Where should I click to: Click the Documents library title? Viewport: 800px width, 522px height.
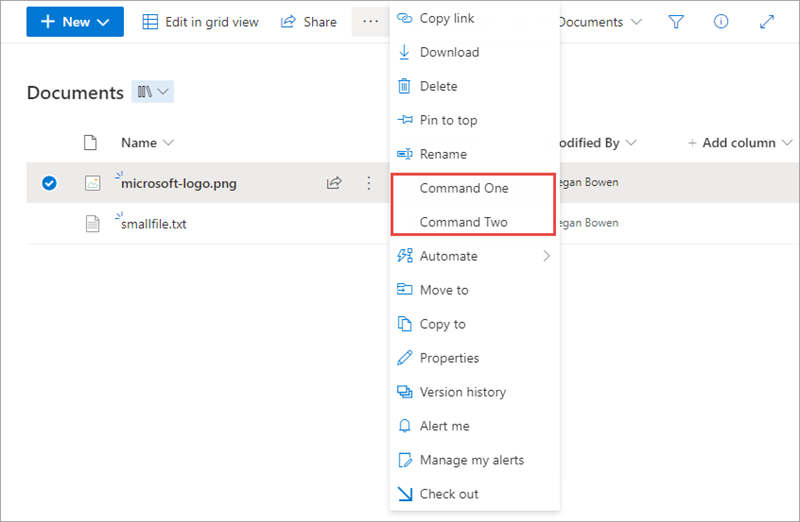coord(75,92)
